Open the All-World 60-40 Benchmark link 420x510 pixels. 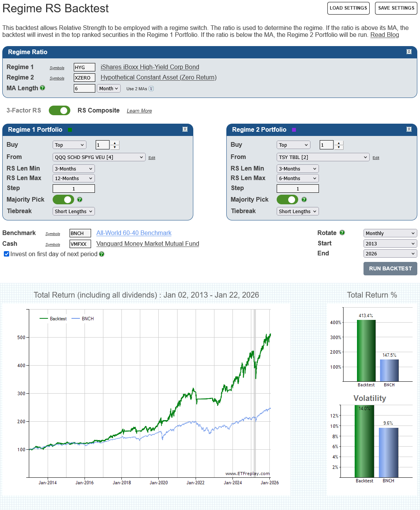click(x=134, y=233)
